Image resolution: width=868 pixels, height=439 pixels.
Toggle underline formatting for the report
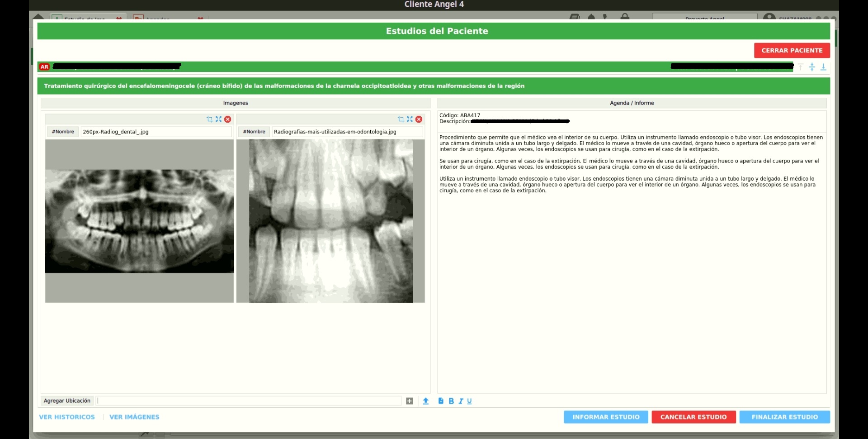[469, 401]
